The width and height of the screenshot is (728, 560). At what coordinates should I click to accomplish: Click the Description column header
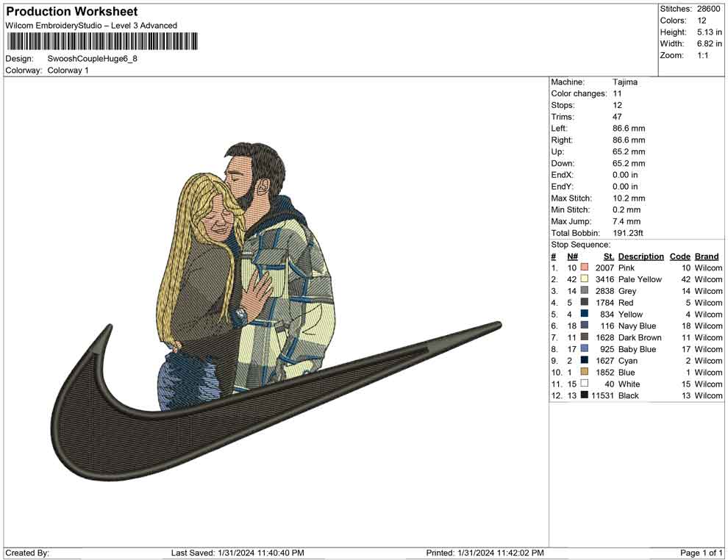(640, 256)
